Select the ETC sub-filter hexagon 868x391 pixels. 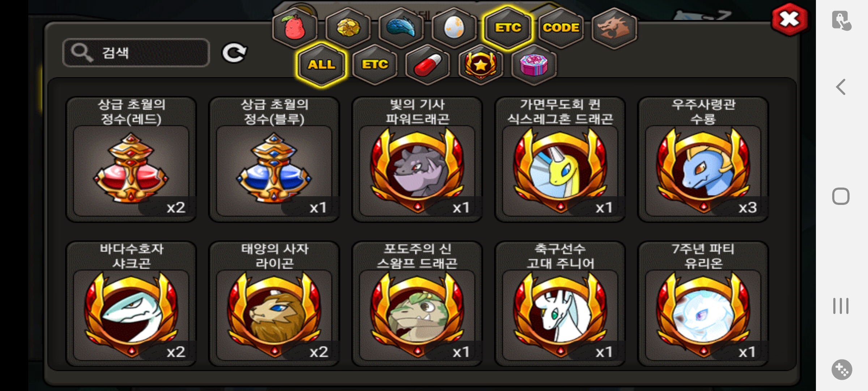(375, 65)
